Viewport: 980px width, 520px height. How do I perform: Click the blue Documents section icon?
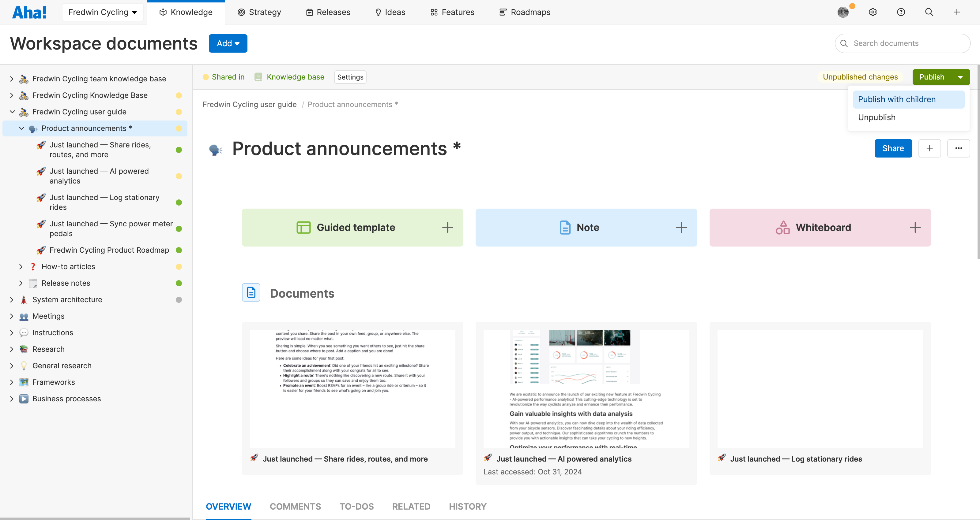click(x=251, y=293)
